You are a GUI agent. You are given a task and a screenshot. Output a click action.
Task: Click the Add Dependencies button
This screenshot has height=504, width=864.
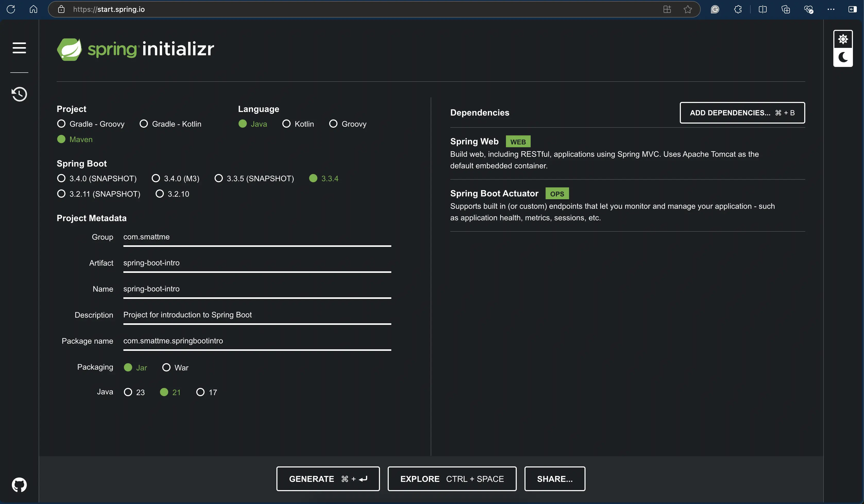tap(742, 113)
